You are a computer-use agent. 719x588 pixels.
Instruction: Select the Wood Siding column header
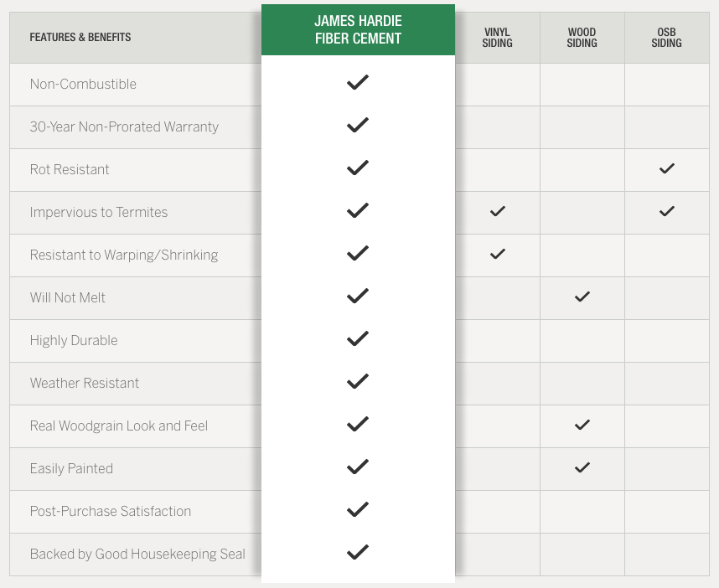[x=582, y=38]
